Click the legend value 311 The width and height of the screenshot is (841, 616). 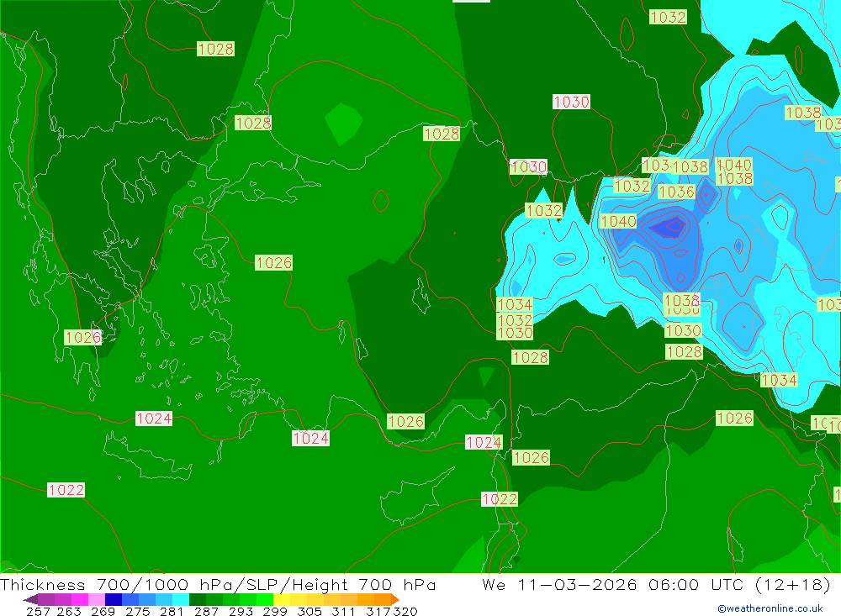point(343,611)
